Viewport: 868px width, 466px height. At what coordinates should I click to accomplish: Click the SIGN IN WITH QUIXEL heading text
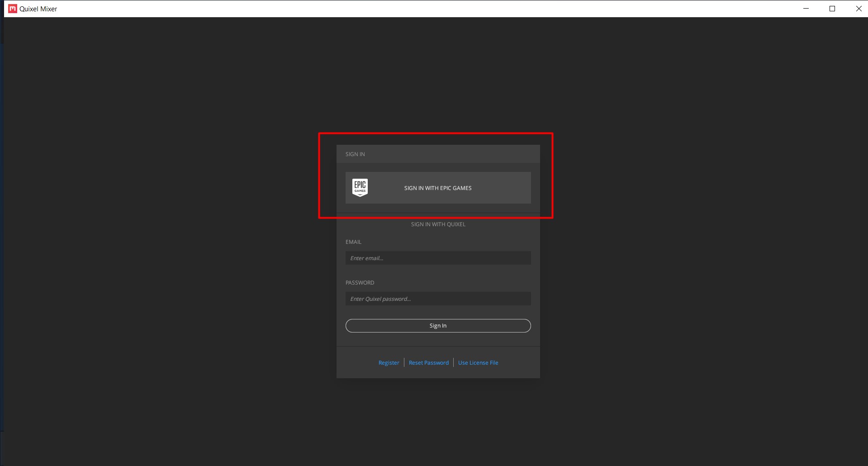click(x=438, y=224)
